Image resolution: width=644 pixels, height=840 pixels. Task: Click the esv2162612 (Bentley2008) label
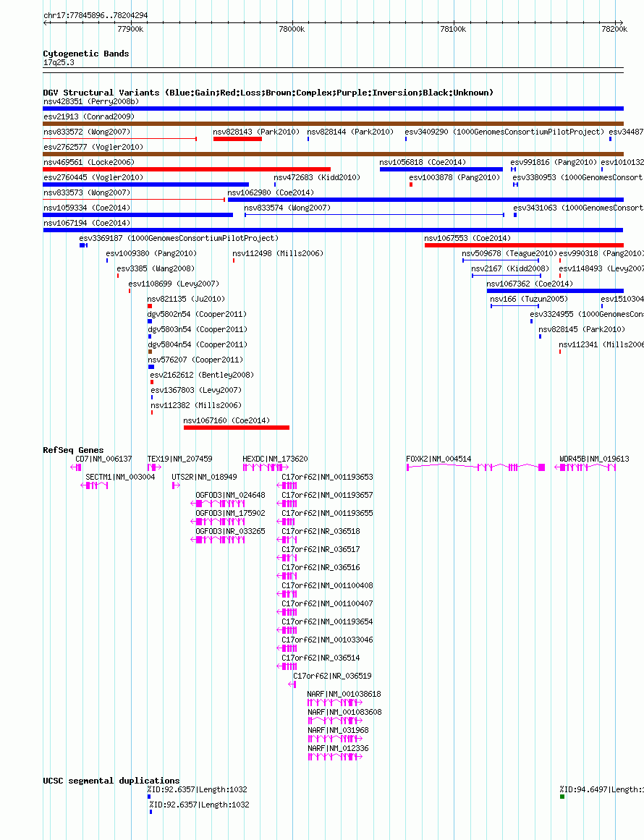click(x=202, y=375)
